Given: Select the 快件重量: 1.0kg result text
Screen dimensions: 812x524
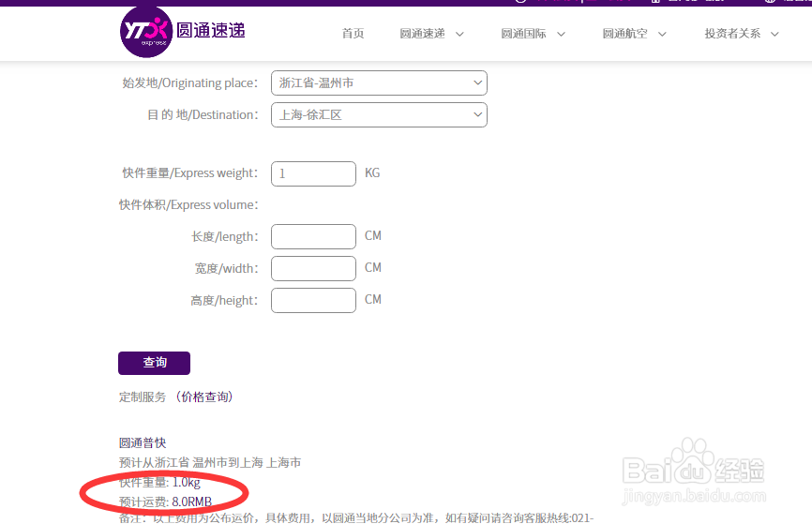Looking at the screenshot, I should pyautogui.click(x=159, y=483).
